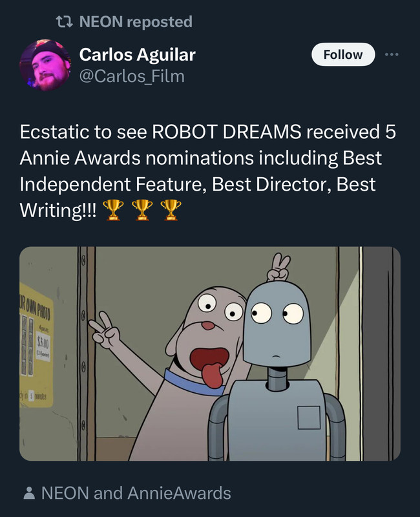Click the peace-sign hand above robot's head
This screenshot has width=420, height=517.
[x=279, y=267]
